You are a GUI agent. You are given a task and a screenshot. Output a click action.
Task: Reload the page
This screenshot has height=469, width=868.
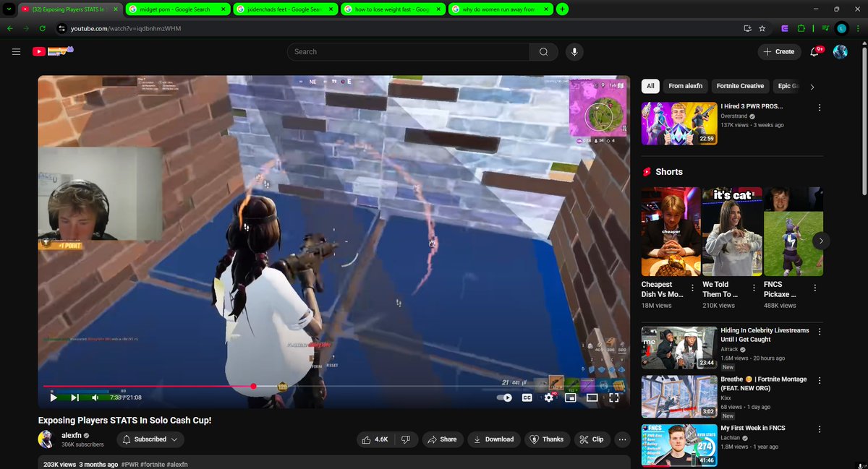pos(43,28)
